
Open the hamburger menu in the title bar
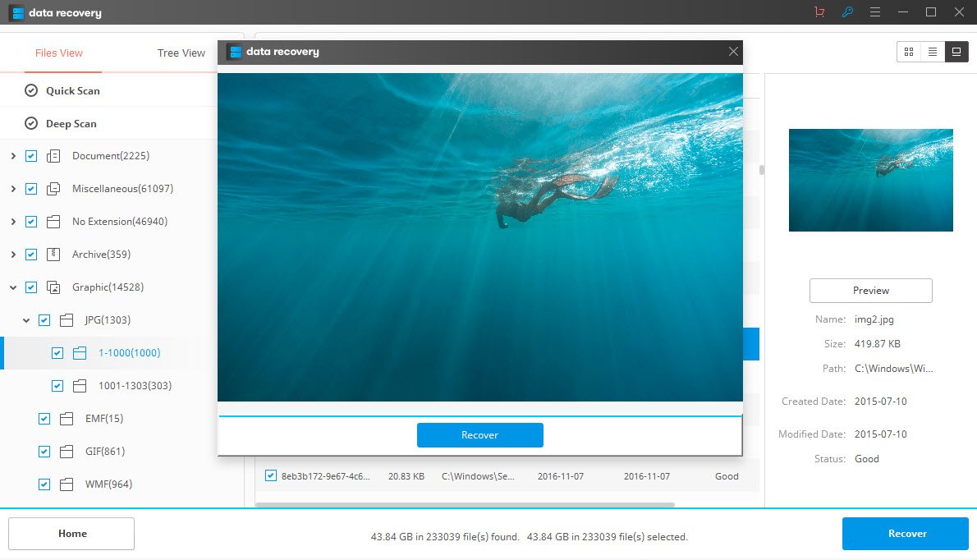point(875,12)
